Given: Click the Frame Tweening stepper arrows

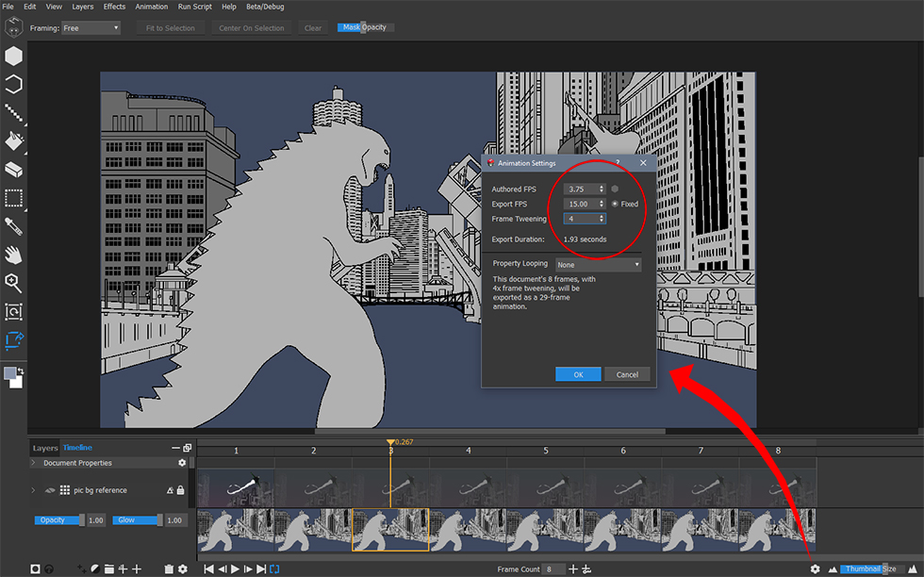Looking at the screenshot, I should [602, 219].
